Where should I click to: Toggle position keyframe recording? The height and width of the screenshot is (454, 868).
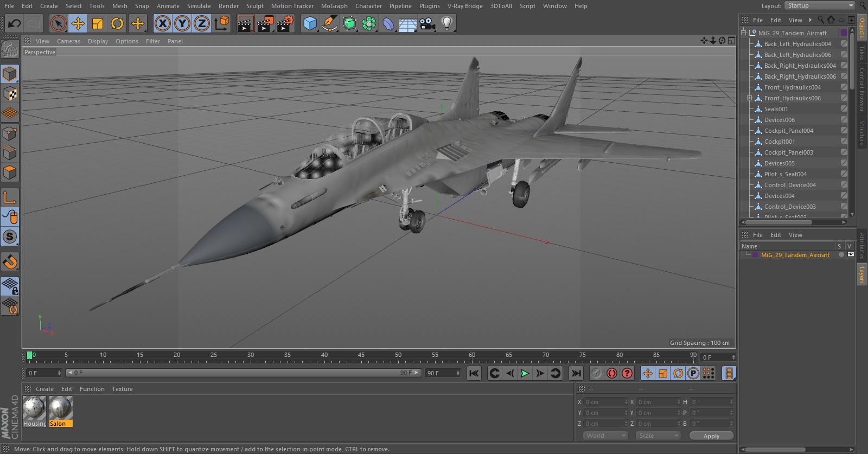tap(648, 373)
